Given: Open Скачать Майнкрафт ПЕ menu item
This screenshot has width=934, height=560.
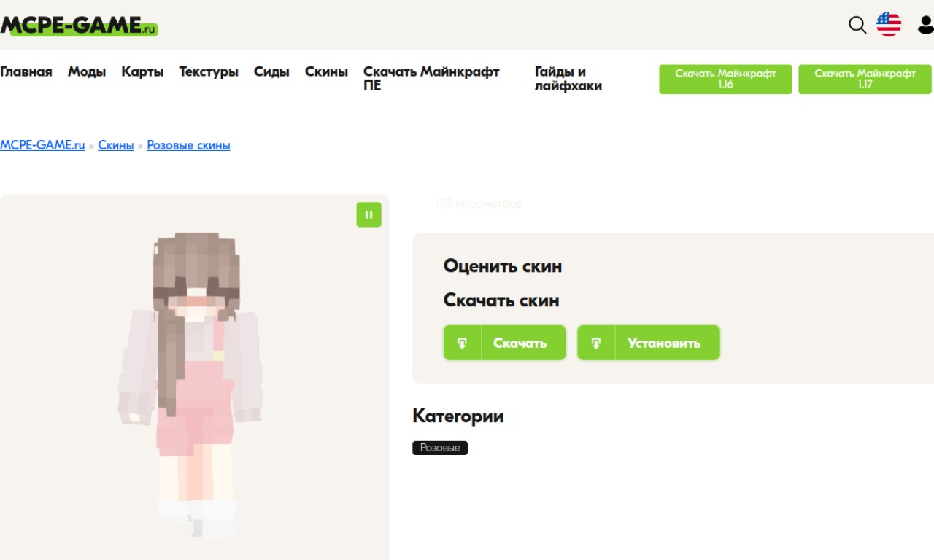Looking at the screenshot, I should [x=431, y=79].
